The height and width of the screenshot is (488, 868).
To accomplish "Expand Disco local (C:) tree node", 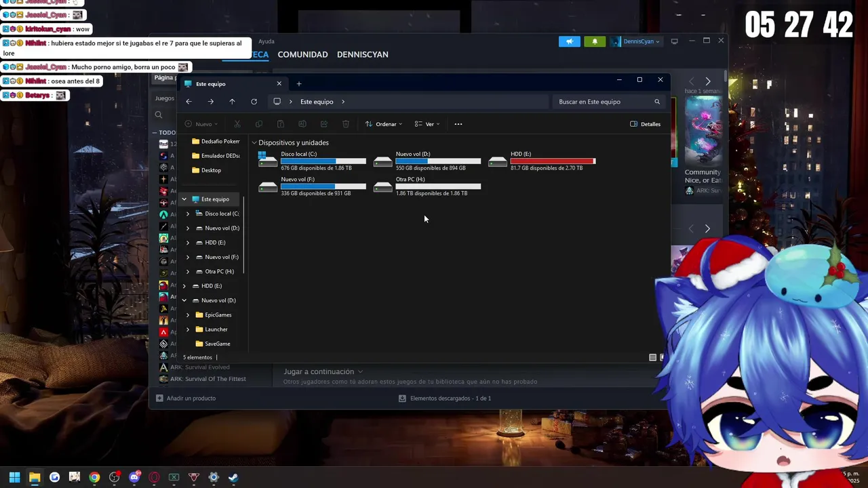I will (188, 213).
